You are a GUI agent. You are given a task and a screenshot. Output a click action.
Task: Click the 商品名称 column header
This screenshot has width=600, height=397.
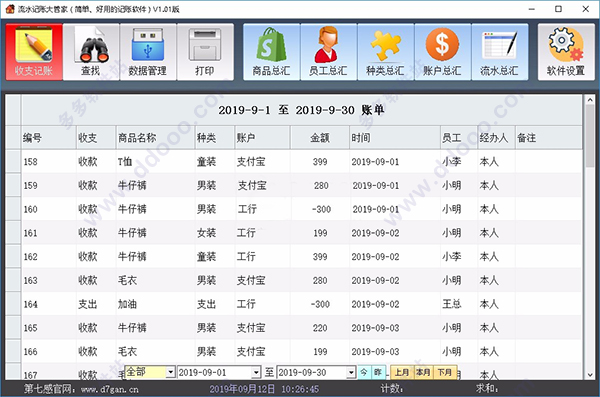coord(155,137)
